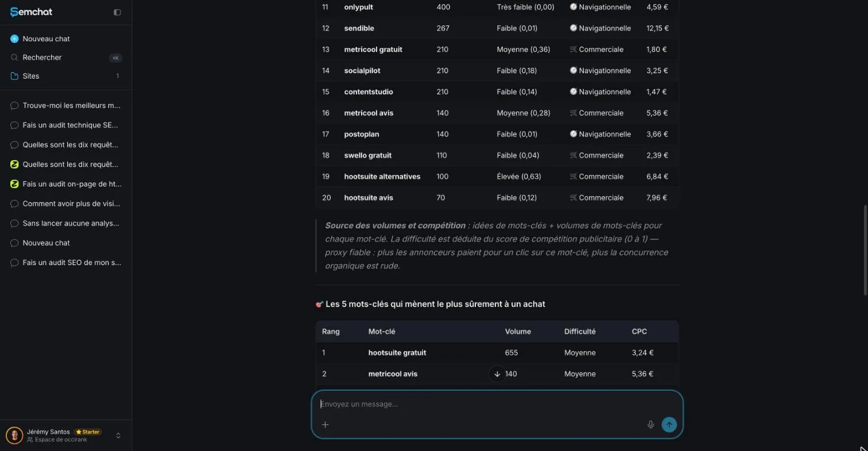
Task: Click the folder icon beside Sites
Action: point(15,76)
